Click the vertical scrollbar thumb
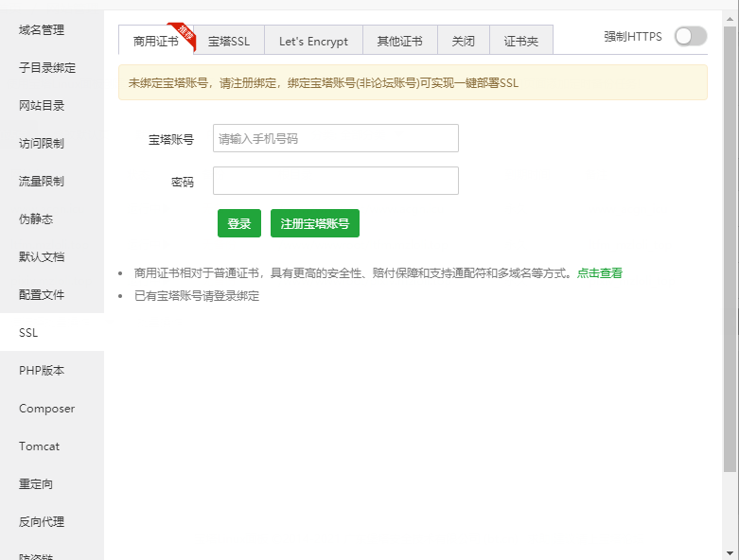 pos(730,249)
